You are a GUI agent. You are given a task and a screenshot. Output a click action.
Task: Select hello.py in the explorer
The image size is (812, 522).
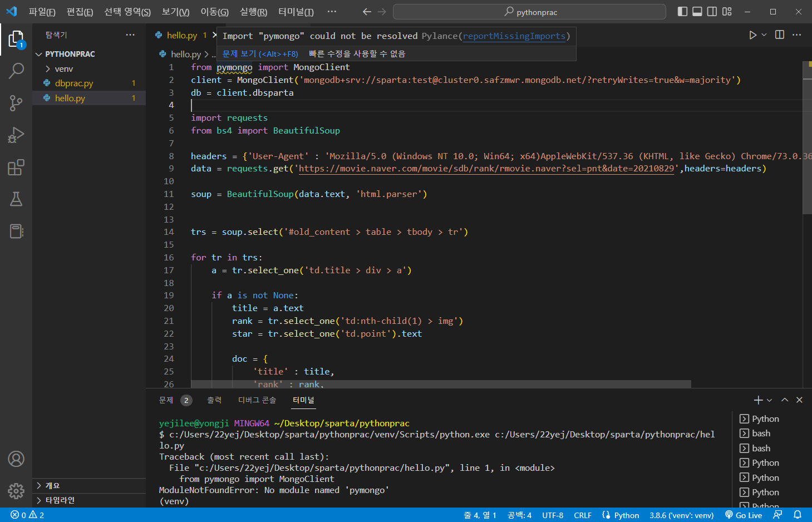point(89,98)
